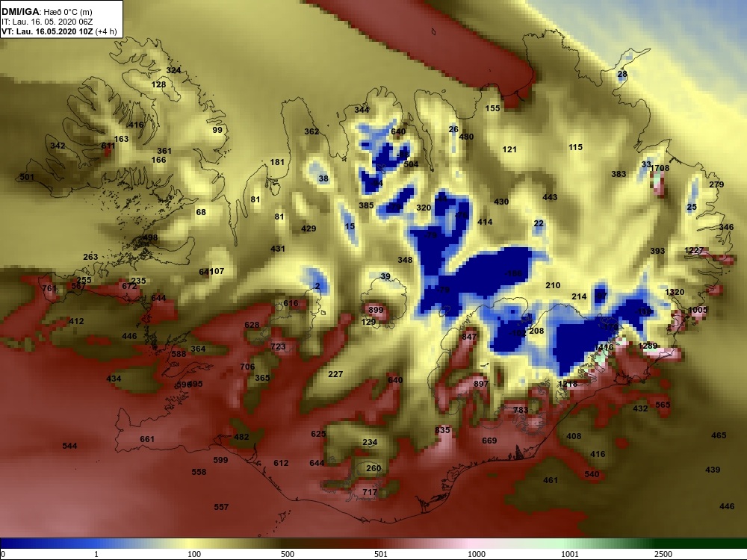This screenshot has height=560, width=747.
Task: Select the 'IT: Lau. 16. 05. 2020 06Z' line
Action: (x=46, y=22)
